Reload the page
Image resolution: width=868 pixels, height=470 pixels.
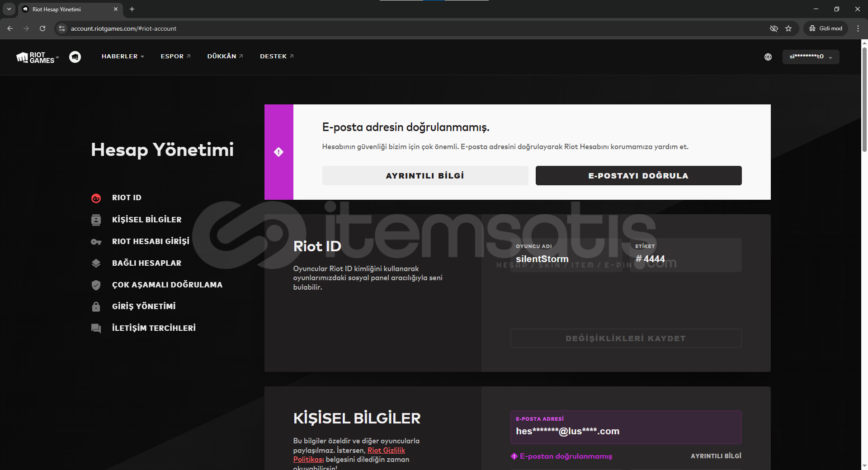[x=42, y=28]
